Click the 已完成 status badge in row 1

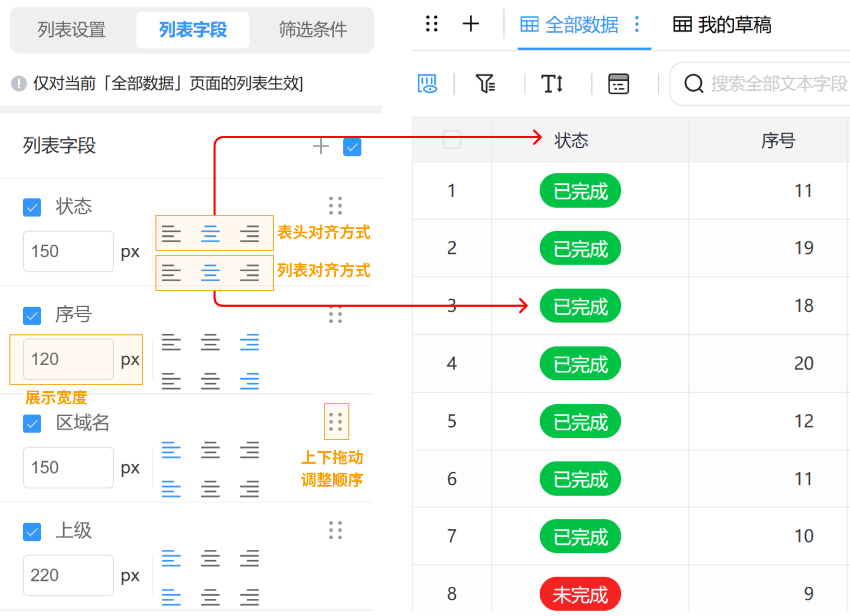click(x=579, y=191)
